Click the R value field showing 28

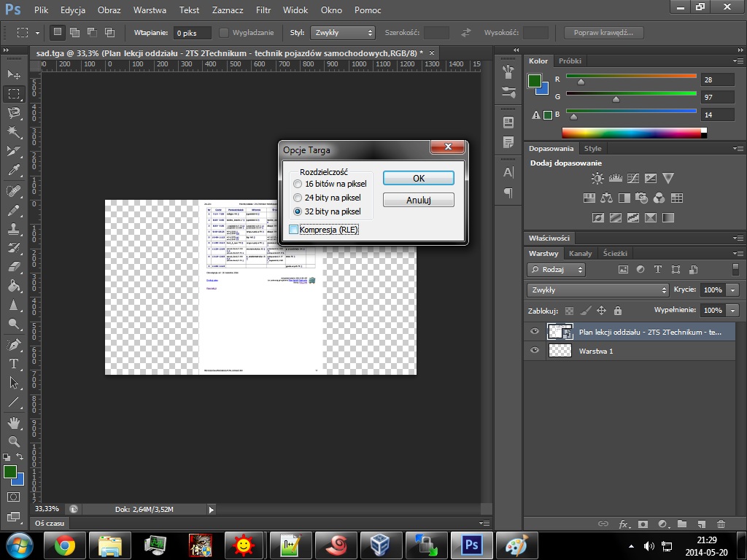coord(718,79)
